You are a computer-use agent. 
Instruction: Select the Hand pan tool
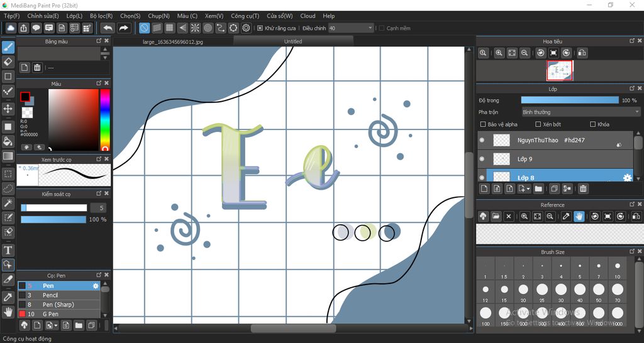click(8, 312)
